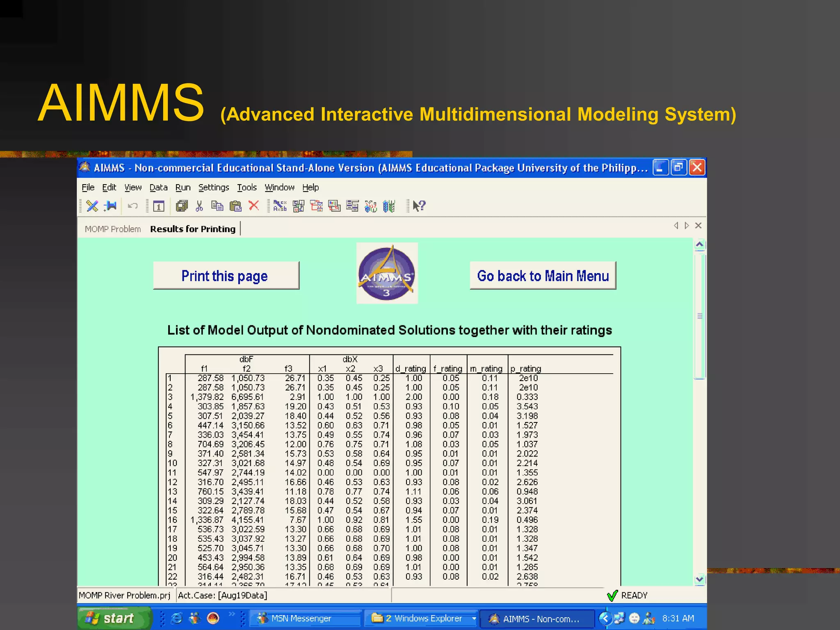Toggle page edit mode pencil-ruler icon
The image size is (840, 630).
[92, 206]
